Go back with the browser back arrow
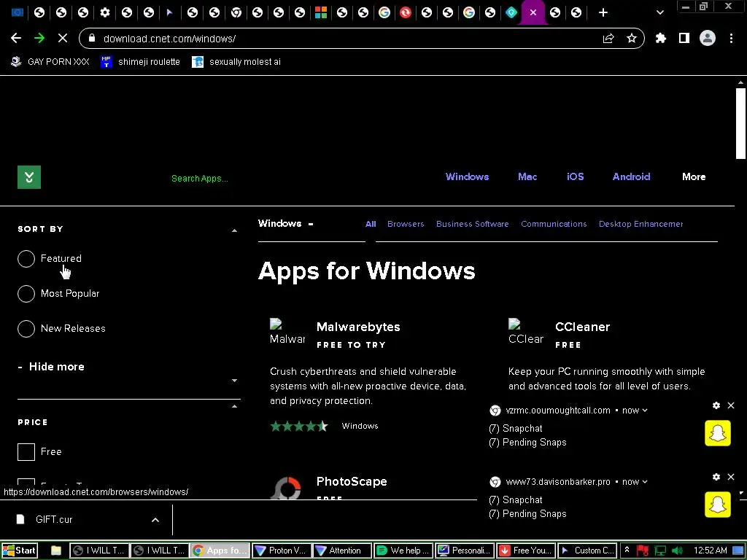Screen dimensions: 747x560 pyautogui.click(x=16, y=38)
